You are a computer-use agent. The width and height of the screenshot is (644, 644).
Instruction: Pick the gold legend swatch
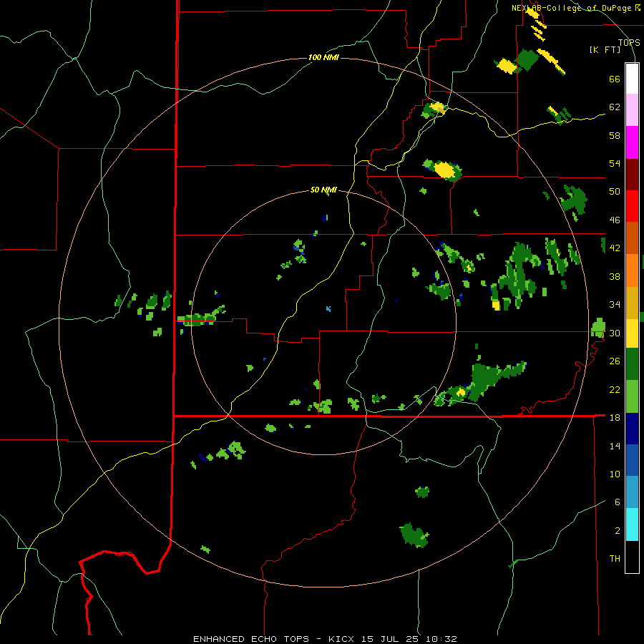[x=632, y=303]
